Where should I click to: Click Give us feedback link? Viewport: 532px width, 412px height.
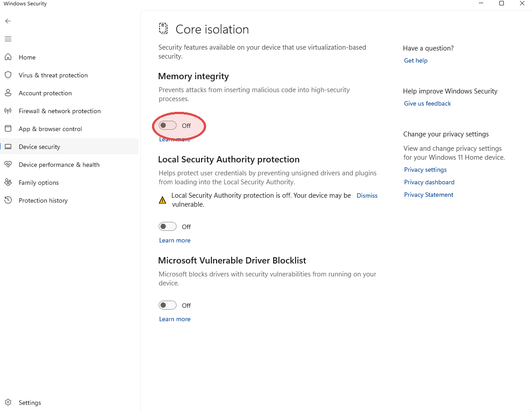(427, 103)
